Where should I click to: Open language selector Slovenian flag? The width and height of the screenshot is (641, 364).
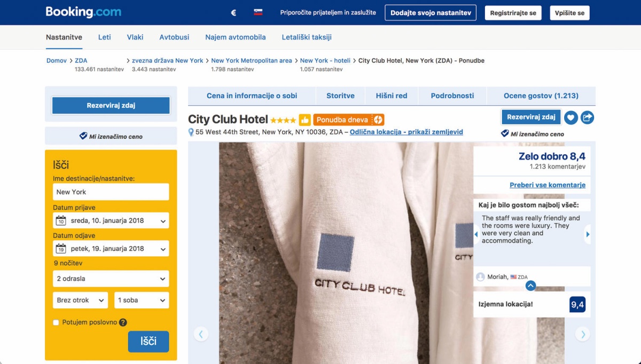(258, 13)
